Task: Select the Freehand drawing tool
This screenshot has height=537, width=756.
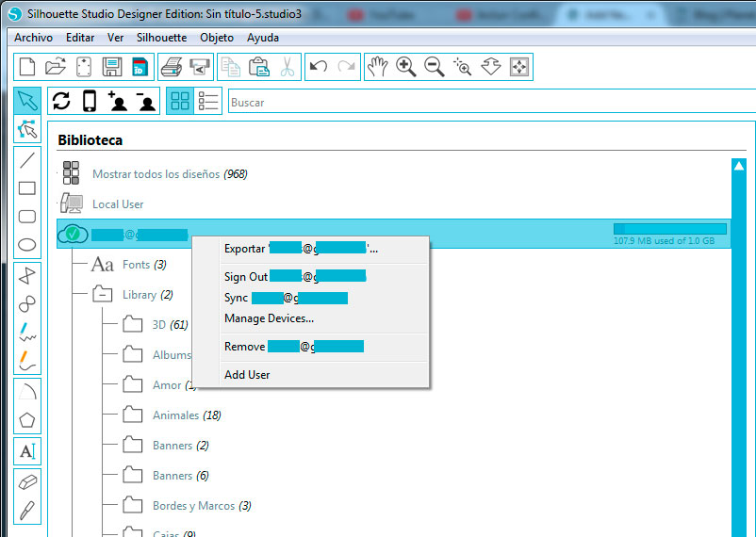Action: [x=27, y=332]
